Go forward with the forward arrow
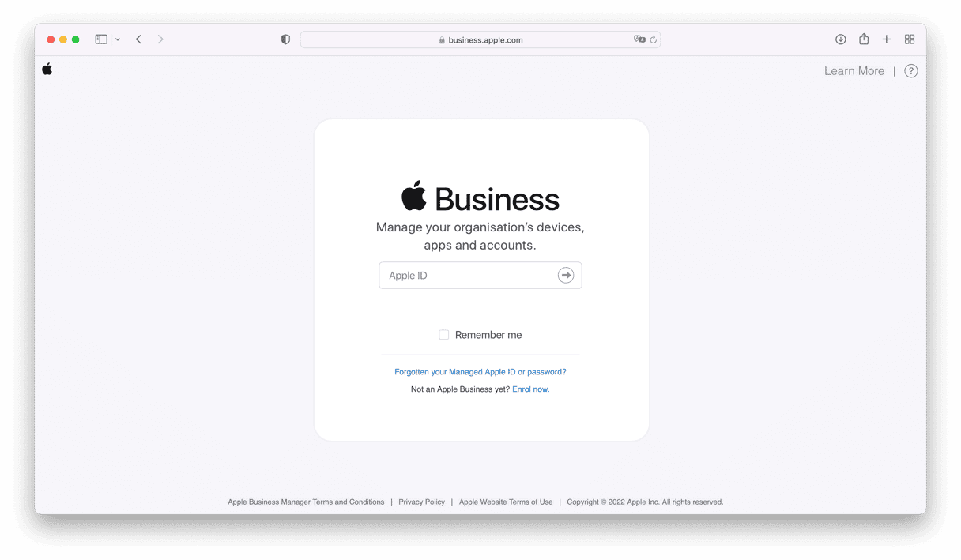 click(160, 39)
